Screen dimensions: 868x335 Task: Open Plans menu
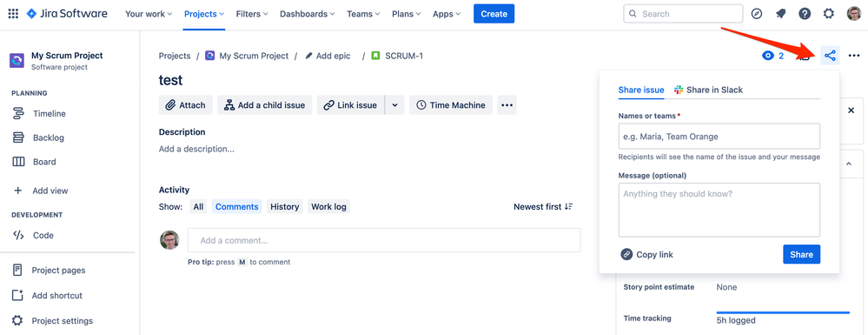tap(407, 14)
